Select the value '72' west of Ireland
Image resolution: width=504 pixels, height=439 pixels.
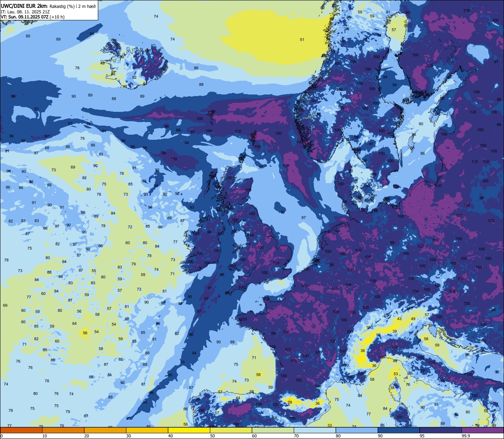click(130, 227)
